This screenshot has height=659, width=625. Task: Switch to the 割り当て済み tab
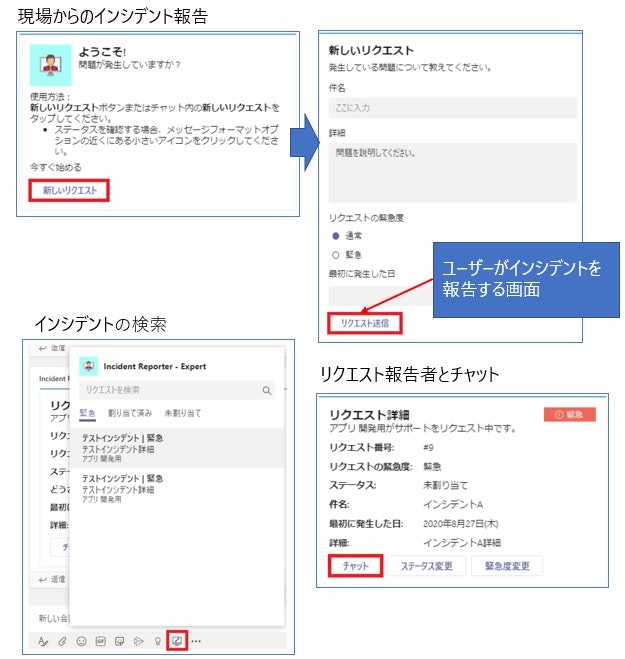pyautogui.click(x=130, y=413)
